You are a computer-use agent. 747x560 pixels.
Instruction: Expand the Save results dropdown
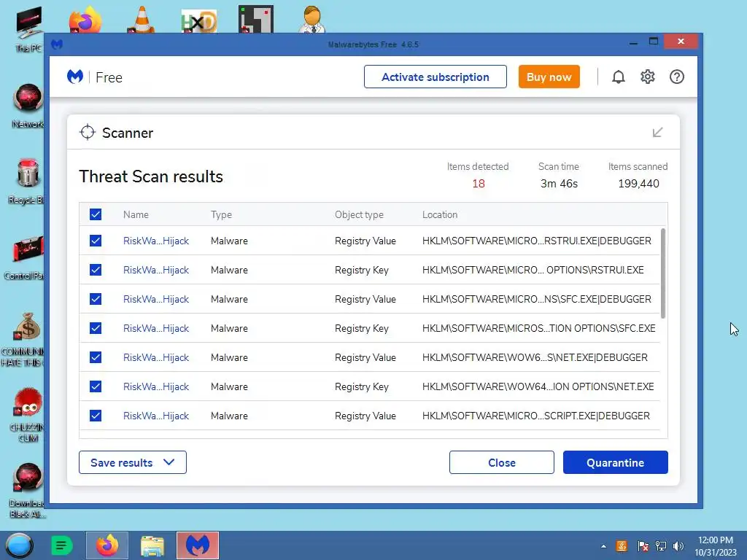[x=133, y=462]
